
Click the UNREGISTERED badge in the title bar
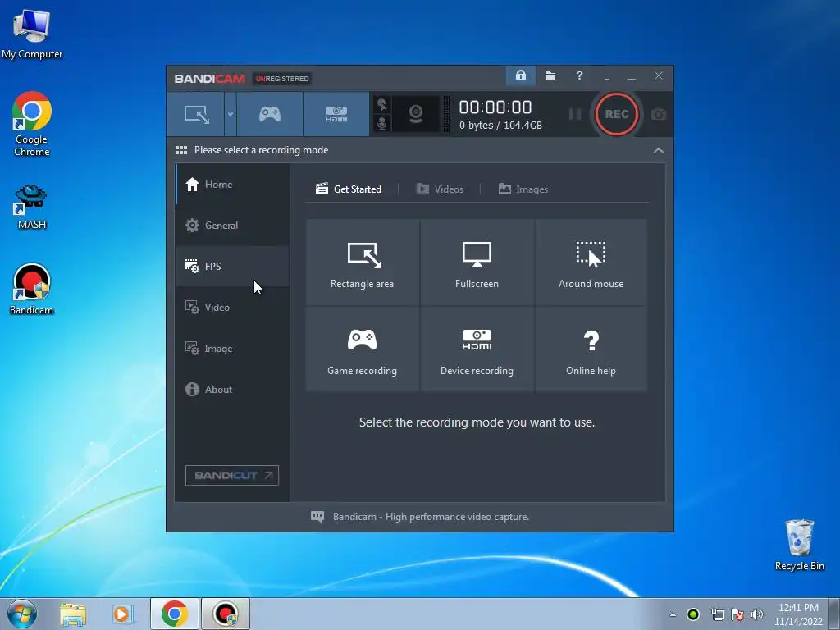point(282,79)
